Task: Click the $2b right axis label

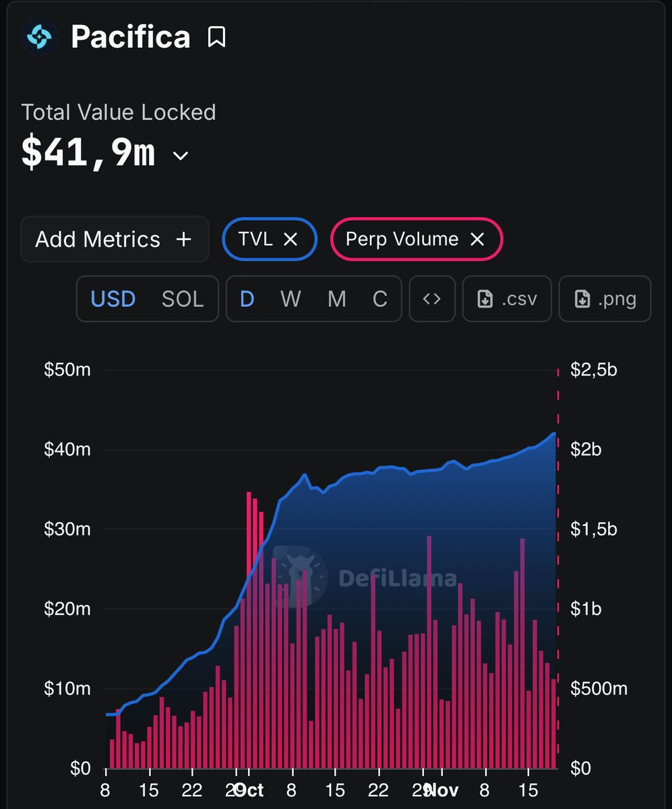Action: (x=586, y=450)
